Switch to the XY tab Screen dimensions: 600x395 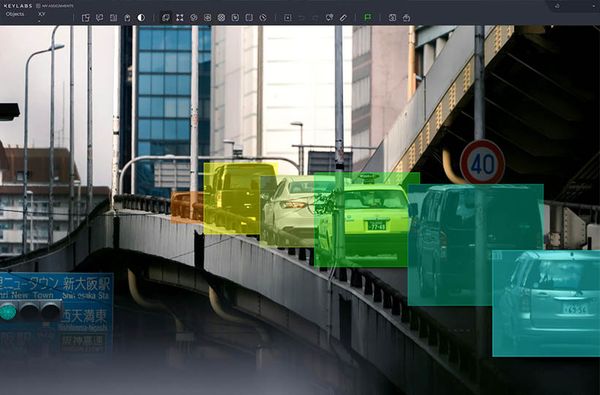[x=42, y=14]
